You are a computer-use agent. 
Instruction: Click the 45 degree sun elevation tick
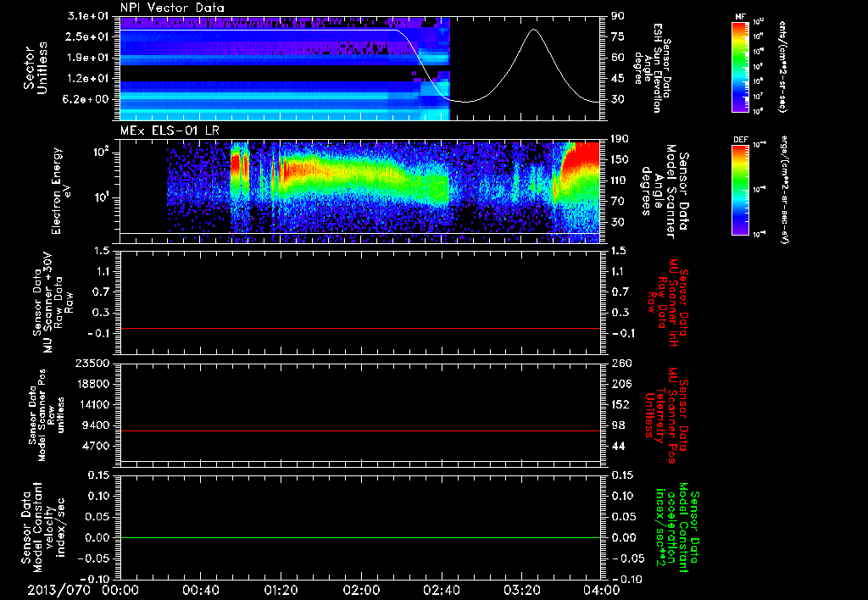618,78
